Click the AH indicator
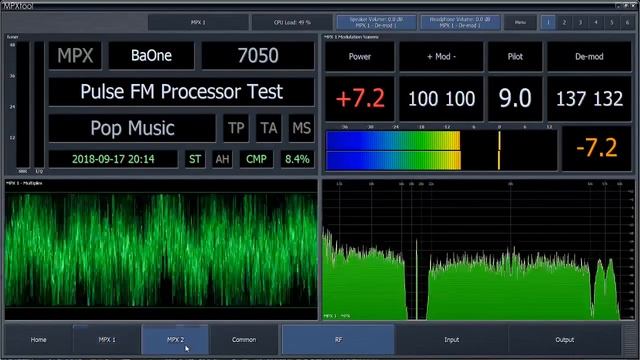Image resolution: width=640 pixels, height=360 pixels. click(222, 159)
